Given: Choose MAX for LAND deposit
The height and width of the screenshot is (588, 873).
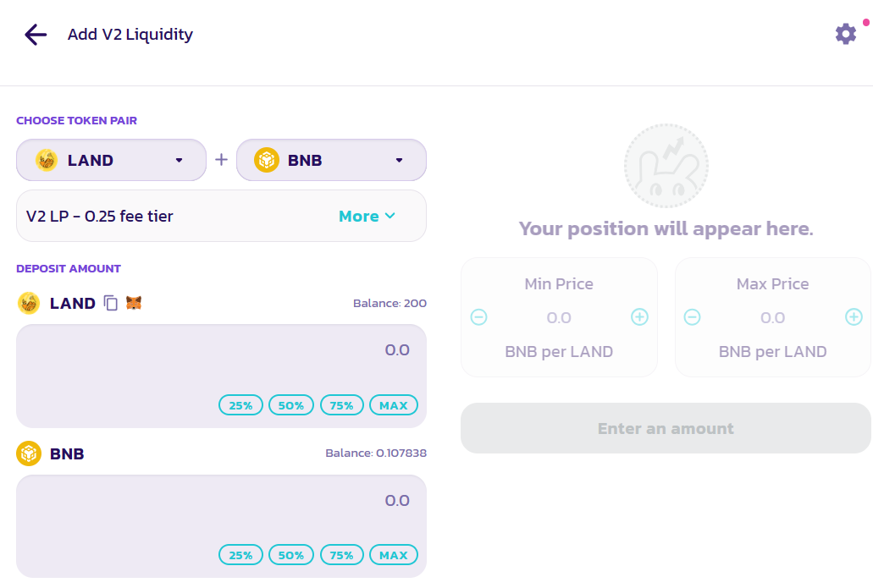Looking at the screenshot, I should pyautogui.click(x=394, y=405).
